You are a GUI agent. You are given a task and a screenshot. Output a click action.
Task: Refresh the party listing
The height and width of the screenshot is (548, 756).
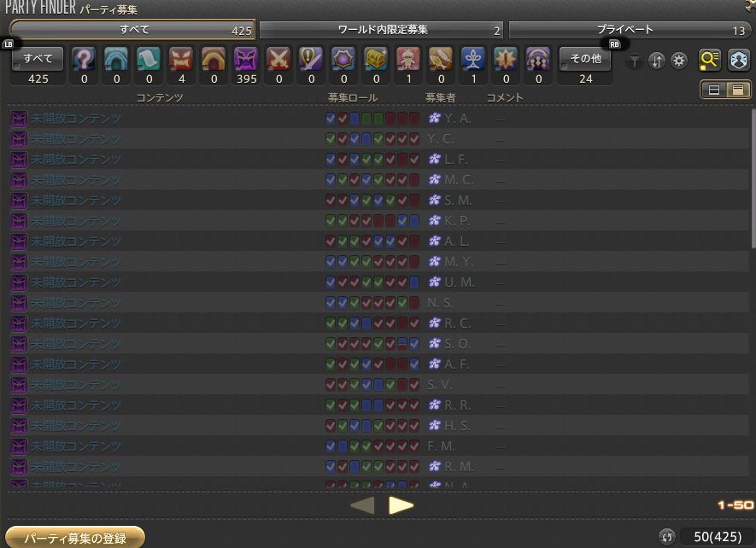[667, 536]
